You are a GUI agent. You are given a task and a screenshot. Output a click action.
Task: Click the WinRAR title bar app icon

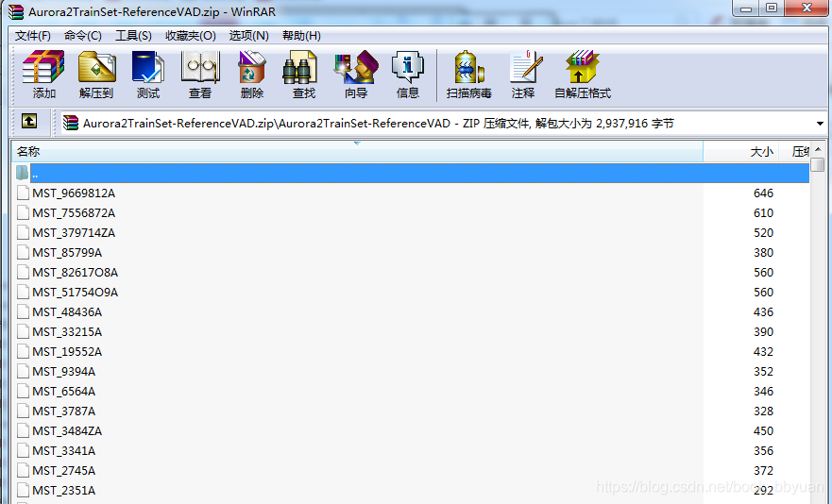[16, 11]
